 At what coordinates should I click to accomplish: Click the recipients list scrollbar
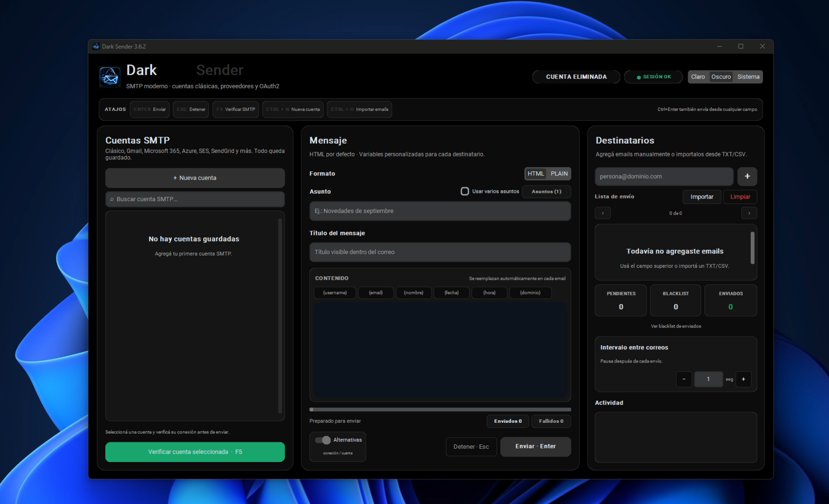pos(752,248)
